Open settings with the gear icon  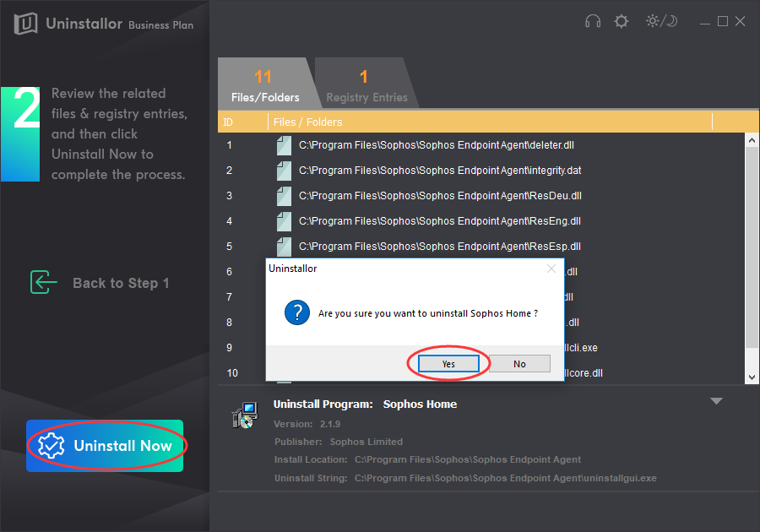[621, 21]
